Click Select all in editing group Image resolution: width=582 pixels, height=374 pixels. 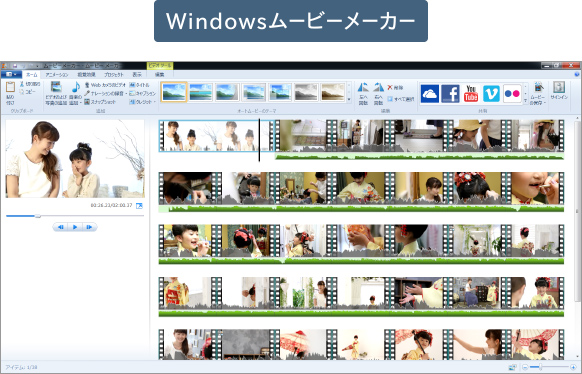pyautogui.click(x=401, y=99)
